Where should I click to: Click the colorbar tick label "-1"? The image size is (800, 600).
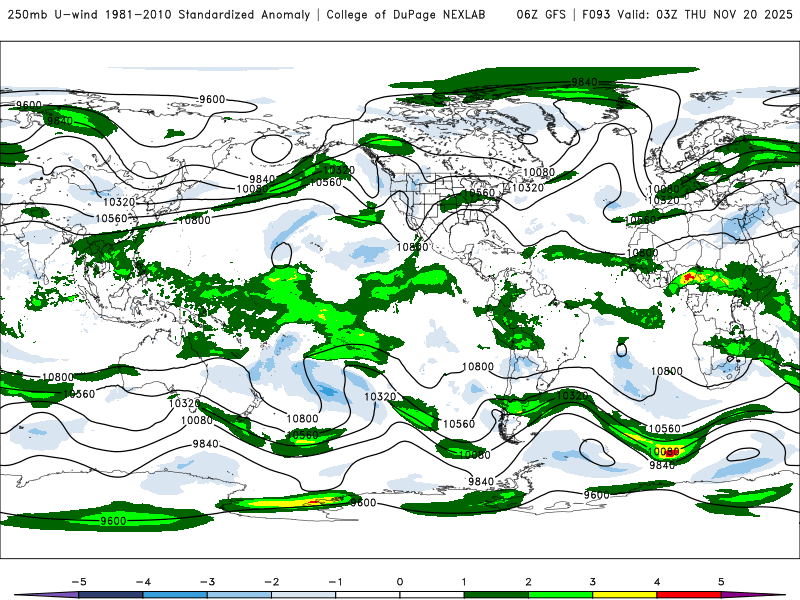(336, 582)
